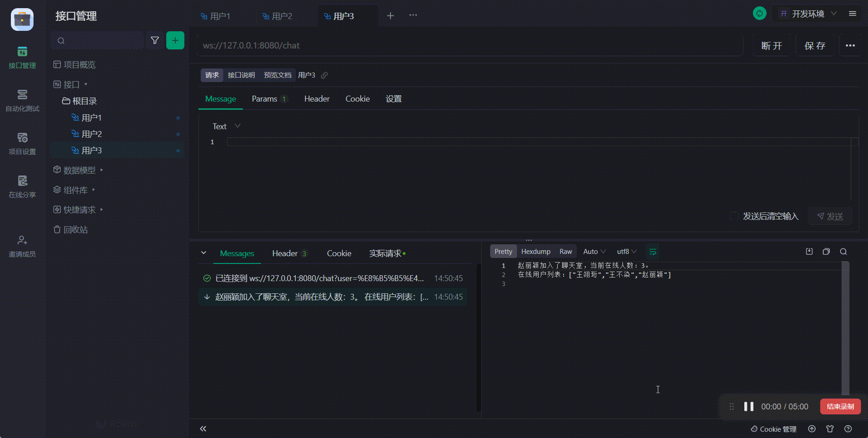Click the filter funnel icon
The width and height of the screenshot is (868, 438).
coord(155,40)
